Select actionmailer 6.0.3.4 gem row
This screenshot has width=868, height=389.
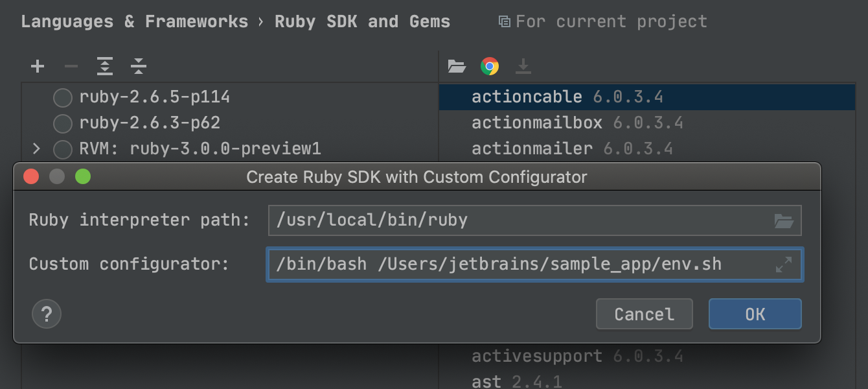pos(647,149)
